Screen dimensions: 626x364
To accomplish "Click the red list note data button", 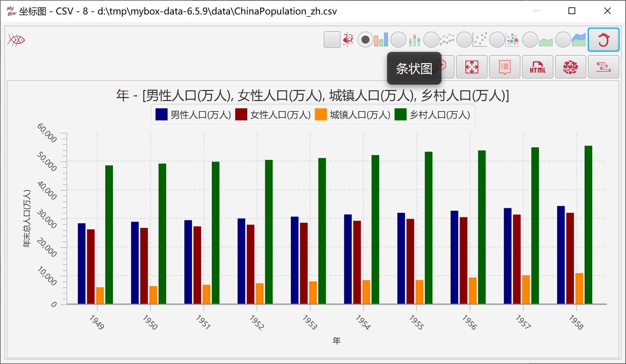I will (505, 67).
